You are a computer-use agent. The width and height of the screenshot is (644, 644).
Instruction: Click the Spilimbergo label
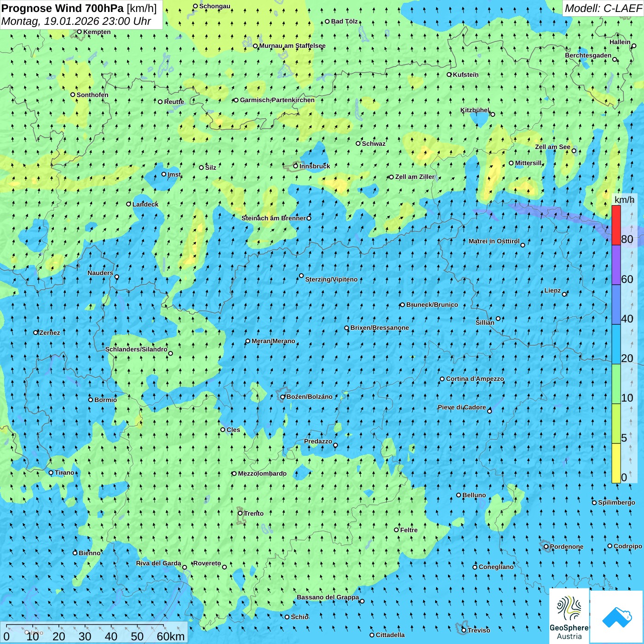click(617, 503)
